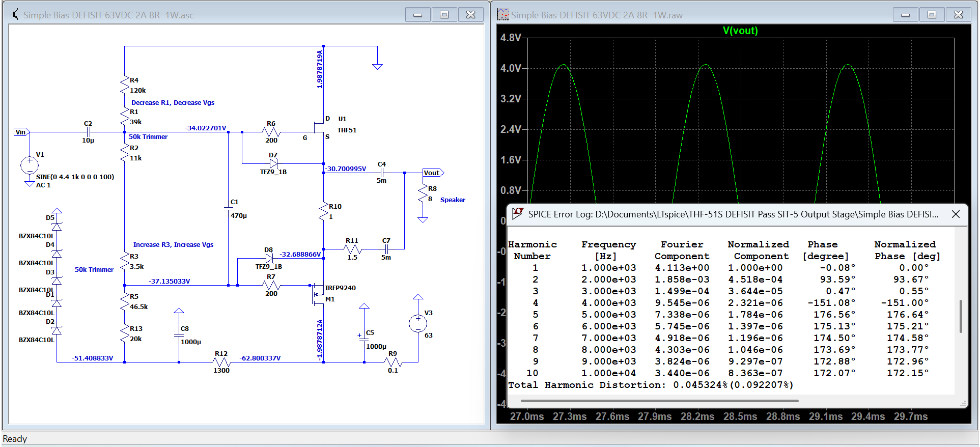Click the schematic window's LTspice title icon
Image resolution: width=980 pixels, height=447 pixels.
pyautogui.click(x=14, y=15)
